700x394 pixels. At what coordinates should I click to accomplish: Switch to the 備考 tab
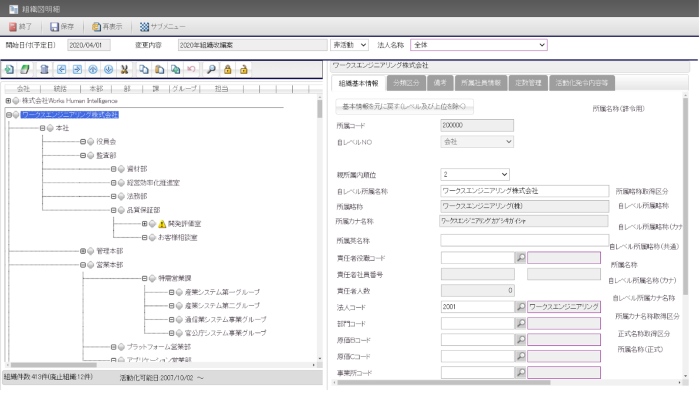(440, 83)
